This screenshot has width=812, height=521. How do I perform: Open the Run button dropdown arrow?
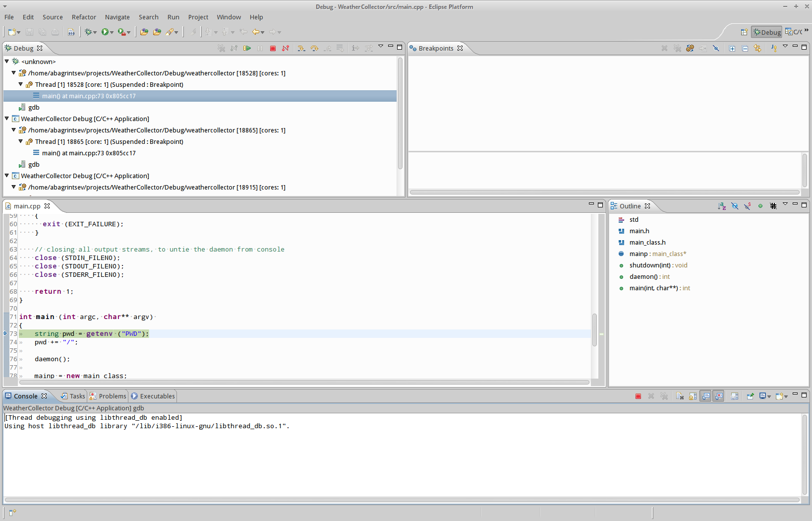coord(112,32)
